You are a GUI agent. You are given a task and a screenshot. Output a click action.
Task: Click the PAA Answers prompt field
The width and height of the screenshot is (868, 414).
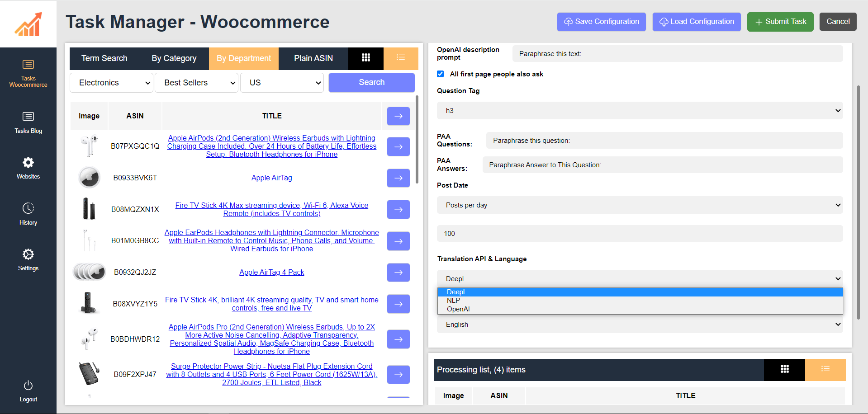(662, 165)
